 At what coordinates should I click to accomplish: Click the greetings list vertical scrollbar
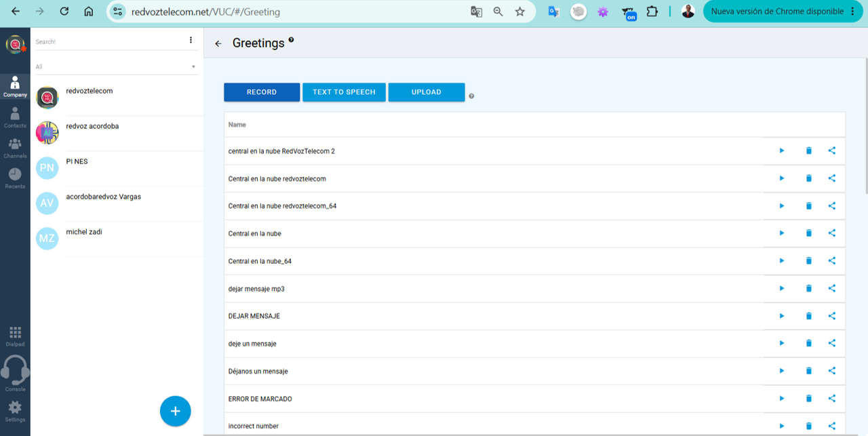coord(865,125)
